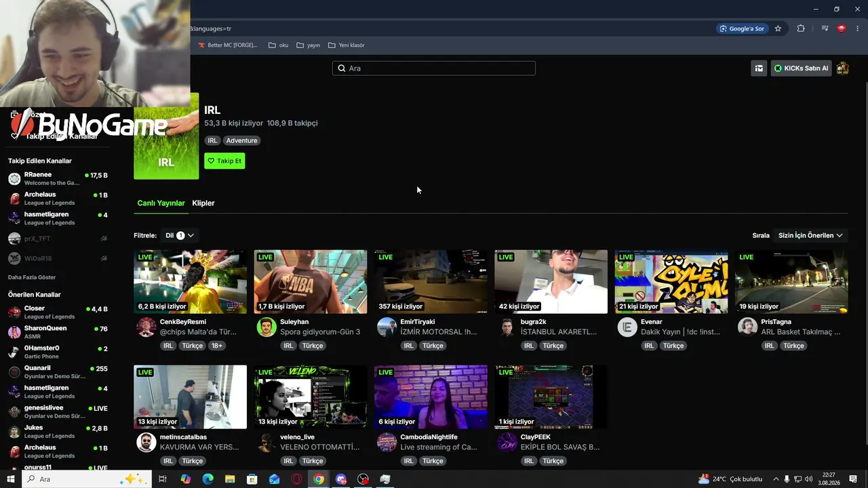Viewport: 868px width, 488px height.
Task: Open Windows Start menu
Action: coord(11,479)
